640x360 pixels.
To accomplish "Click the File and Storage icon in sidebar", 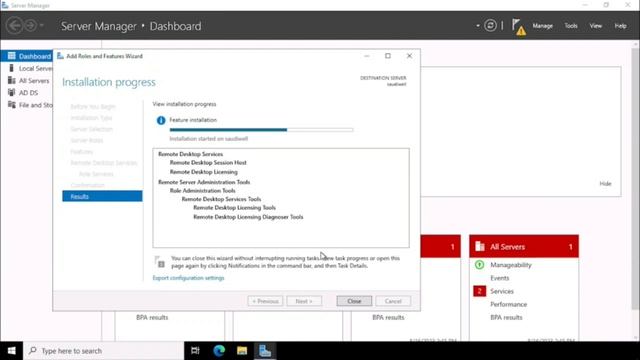I will pos(11,105).
